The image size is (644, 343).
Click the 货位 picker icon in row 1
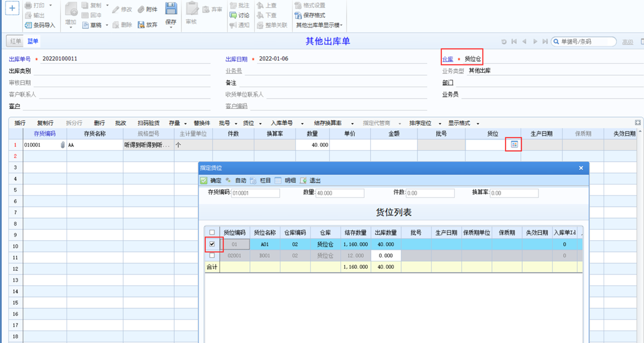pyautogui.click(x=514, y=145)
